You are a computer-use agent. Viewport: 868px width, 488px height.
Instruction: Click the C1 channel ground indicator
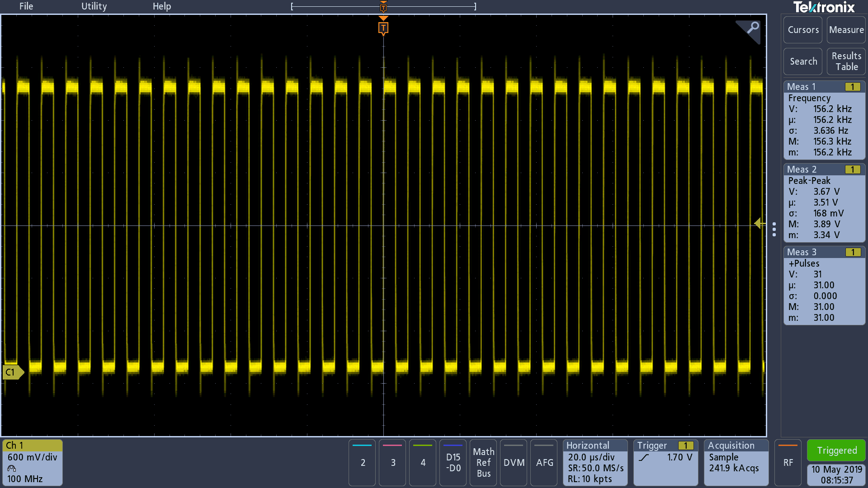coord(12,372)
